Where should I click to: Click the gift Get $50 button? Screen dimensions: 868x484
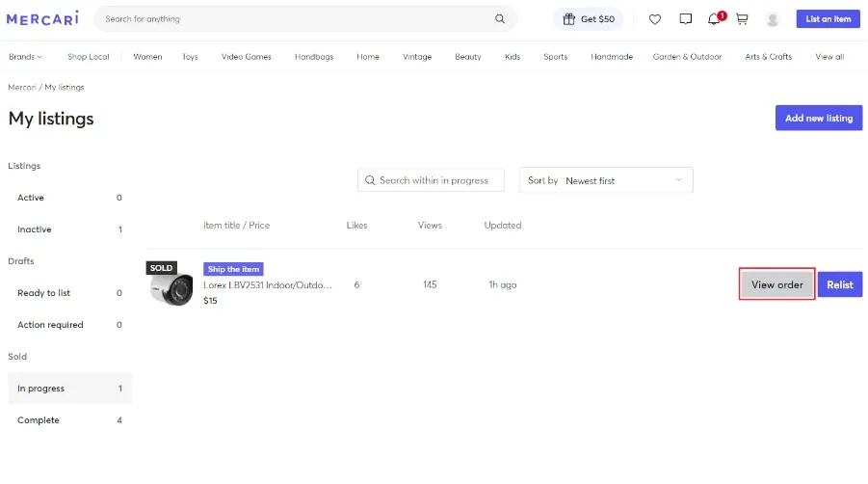[x=589, y=19]
